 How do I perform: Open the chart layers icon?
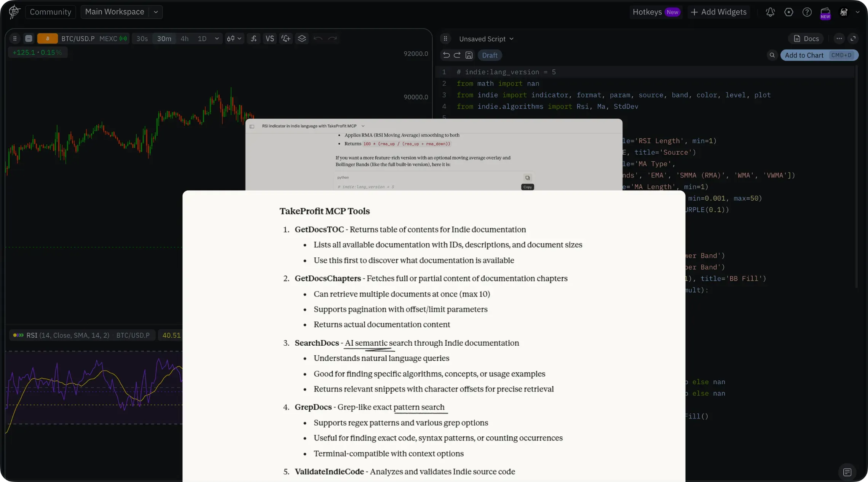pyautogui.click(x=302, y=38)
